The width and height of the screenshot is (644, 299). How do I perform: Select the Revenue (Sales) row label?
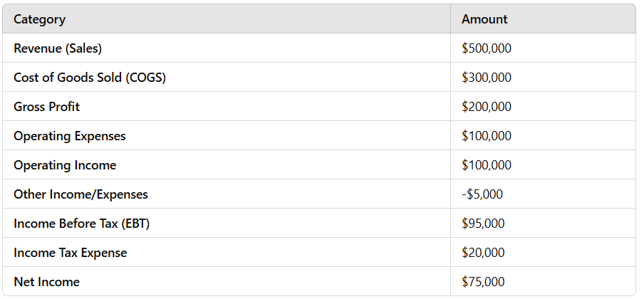coord(58,48)
